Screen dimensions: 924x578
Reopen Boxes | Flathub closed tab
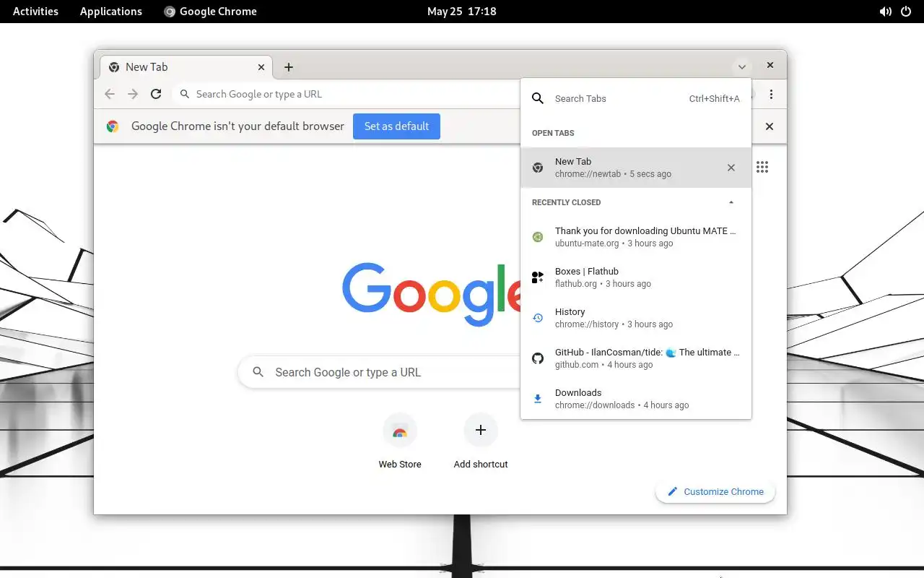[x=636, y=277]
